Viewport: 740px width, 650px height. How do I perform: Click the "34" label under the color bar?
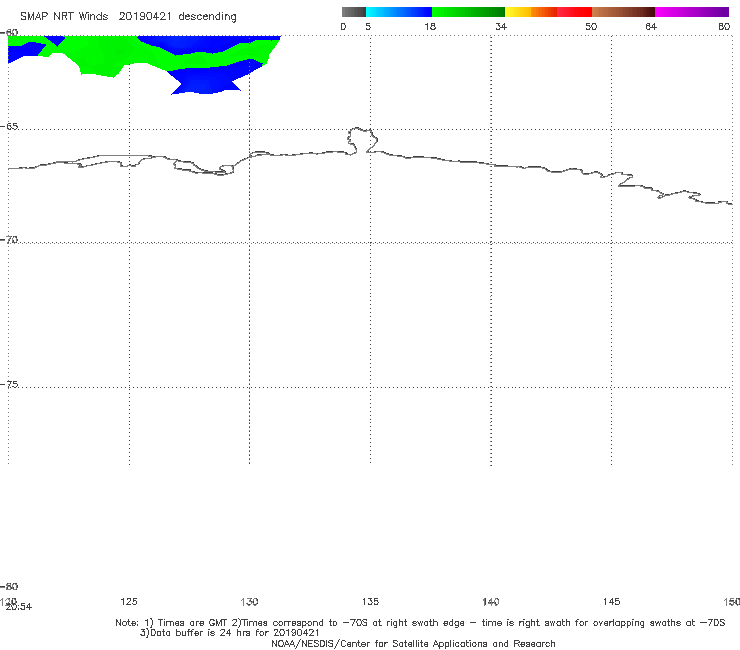pyautogui.click(x=501, y=26)
